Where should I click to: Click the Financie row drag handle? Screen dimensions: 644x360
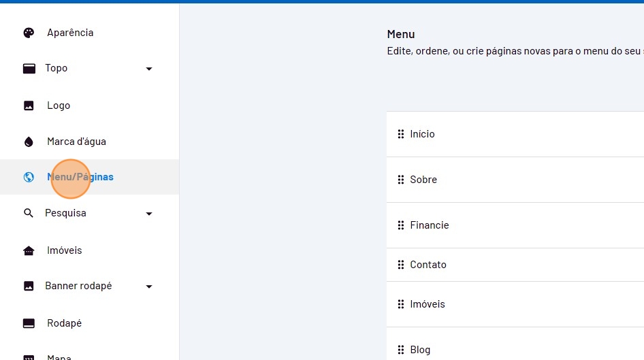coord(401,225)
